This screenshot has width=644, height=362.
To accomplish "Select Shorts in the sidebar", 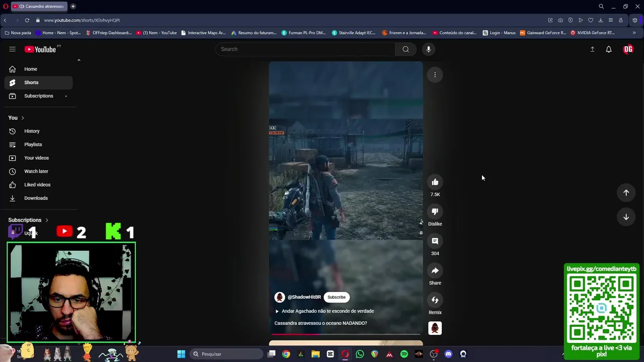I will [x=38, y=82].
